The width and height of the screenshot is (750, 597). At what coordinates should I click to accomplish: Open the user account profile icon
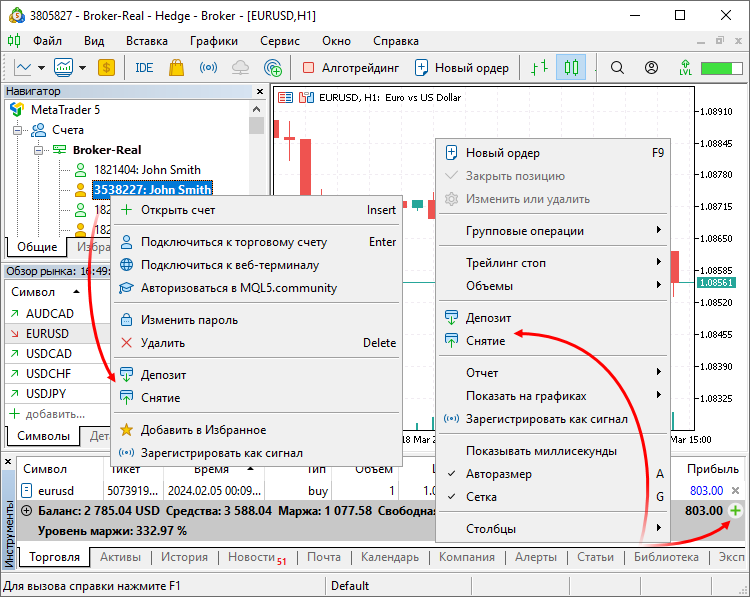coord(651,67)
